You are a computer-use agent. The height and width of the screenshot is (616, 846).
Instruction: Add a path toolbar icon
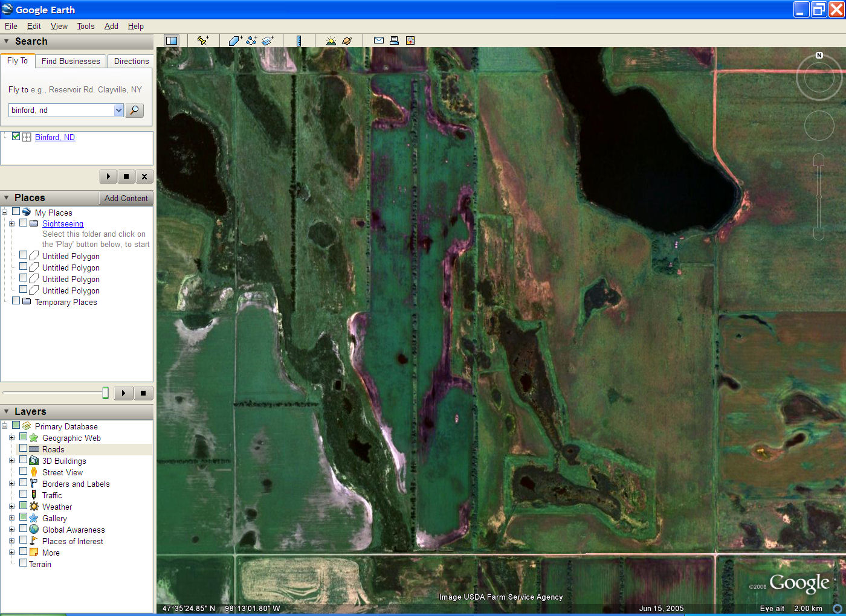(x=251, y=40)
